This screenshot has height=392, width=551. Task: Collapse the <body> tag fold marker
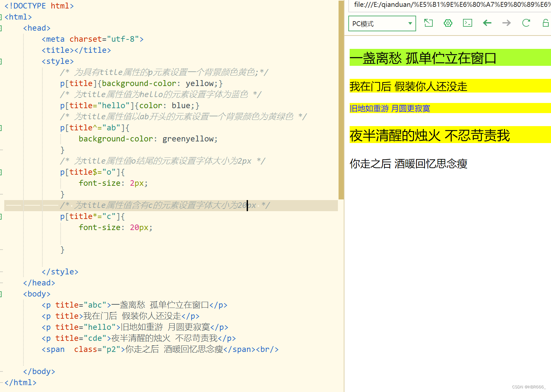coord(1,294)
